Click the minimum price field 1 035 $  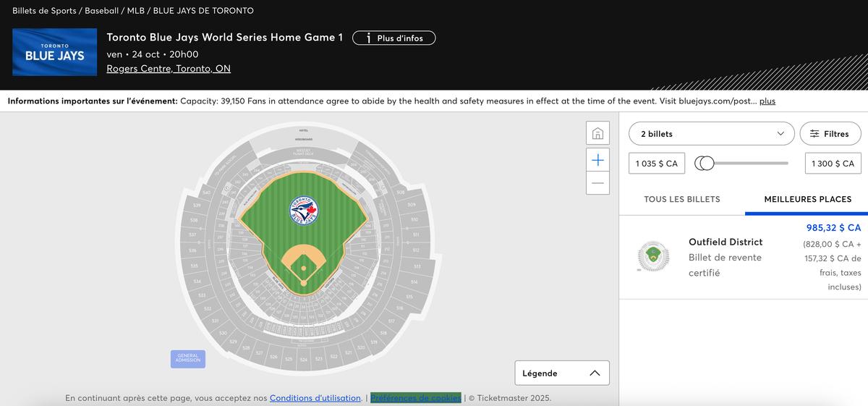click(657, 164)
